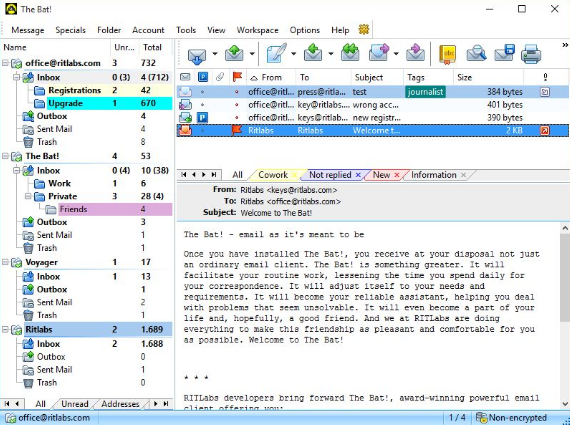Click the Registrations folder icon
The image size is (570, 425).
(39, 90)
